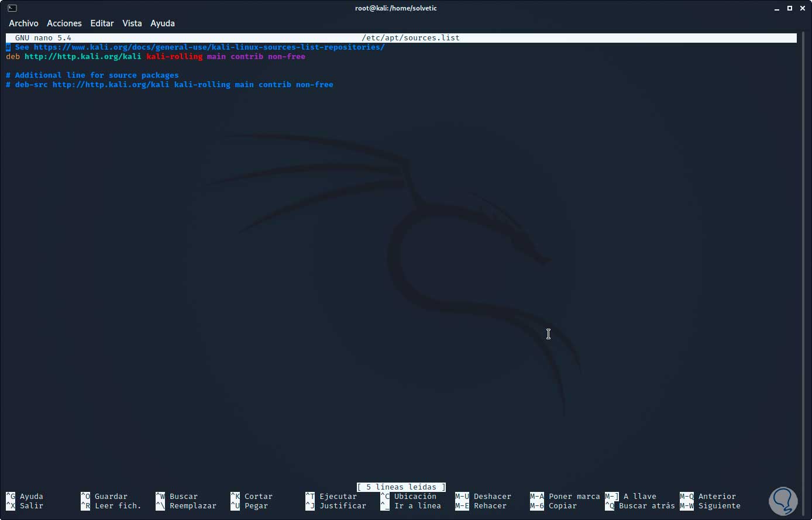Click the kali.org docs URL in the first comment
This screenshot has height=520, width=812.
(209, 47)
